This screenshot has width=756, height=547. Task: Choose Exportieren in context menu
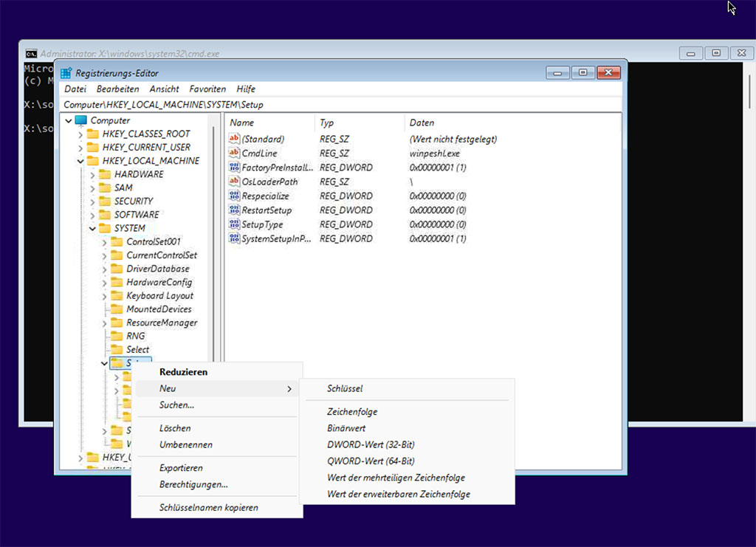217,467
